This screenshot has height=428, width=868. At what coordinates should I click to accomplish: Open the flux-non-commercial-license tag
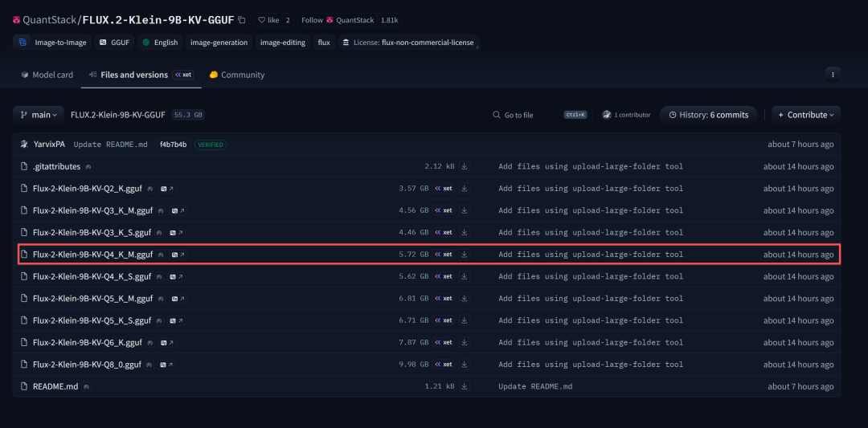point(408,43)
